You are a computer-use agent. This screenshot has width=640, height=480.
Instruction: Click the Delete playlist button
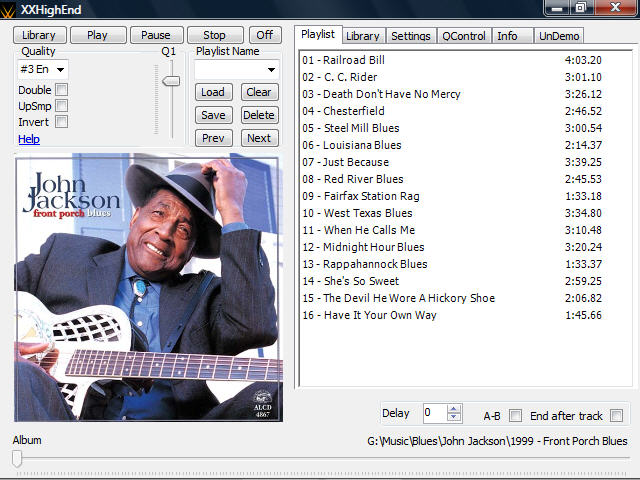point(259,115)
